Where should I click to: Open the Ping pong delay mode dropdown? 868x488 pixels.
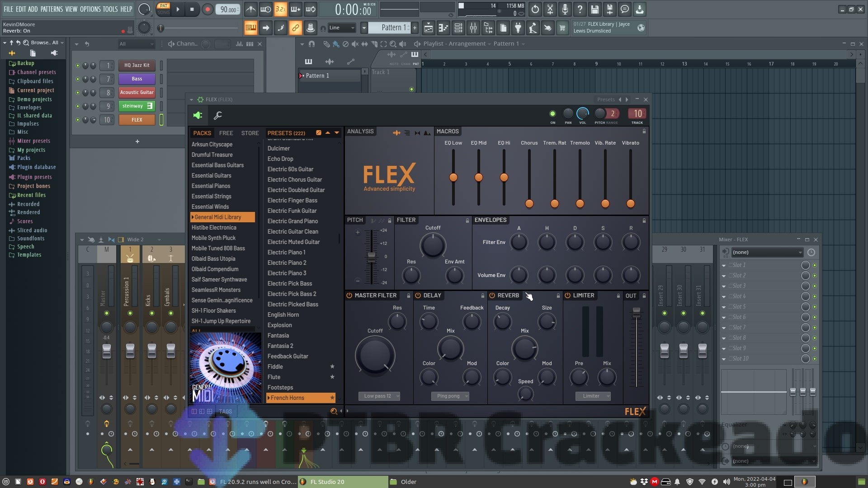[x=450, y=396]
